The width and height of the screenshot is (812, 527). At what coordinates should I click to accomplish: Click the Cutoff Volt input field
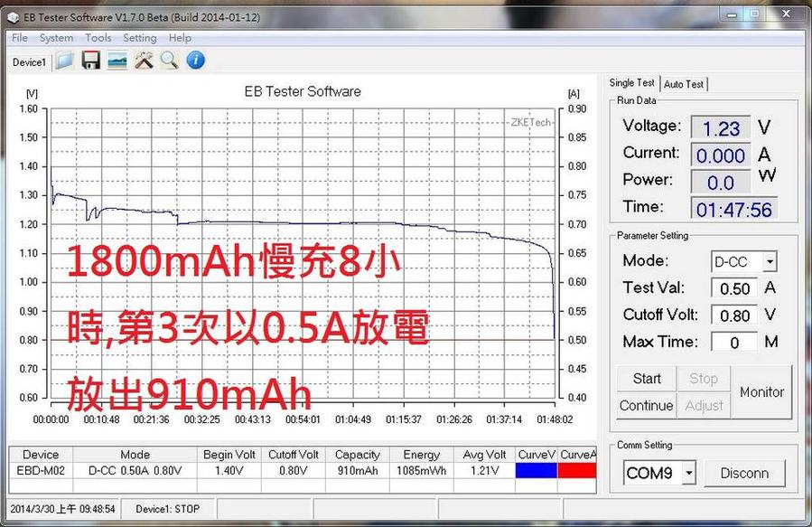click(733, 315)
